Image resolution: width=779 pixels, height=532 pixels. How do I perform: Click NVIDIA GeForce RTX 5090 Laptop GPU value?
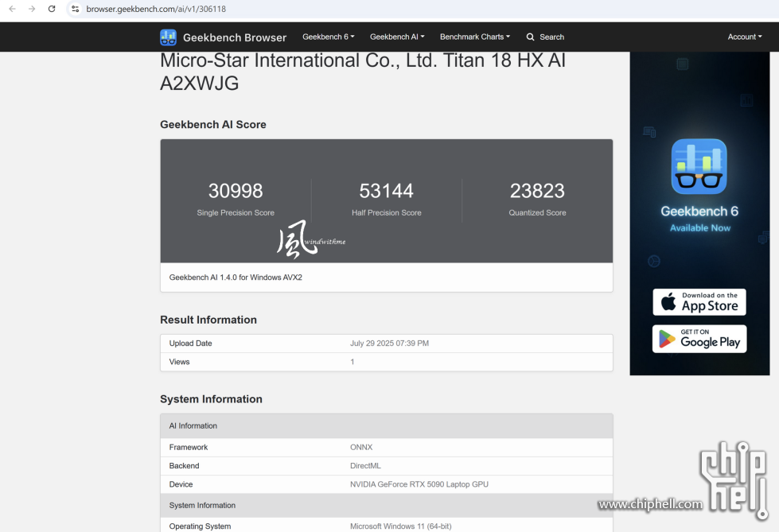point(419,484)
